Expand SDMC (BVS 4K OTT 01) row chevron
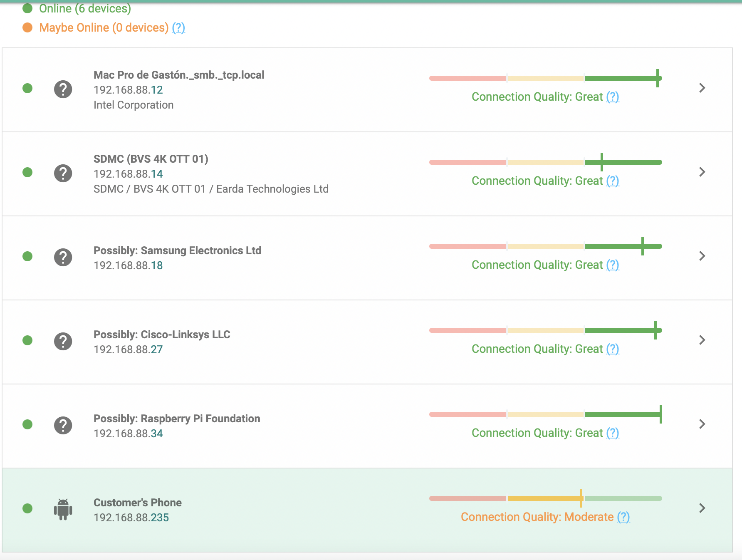The height and width of the screenshot is (560, 742). (702, 172)
